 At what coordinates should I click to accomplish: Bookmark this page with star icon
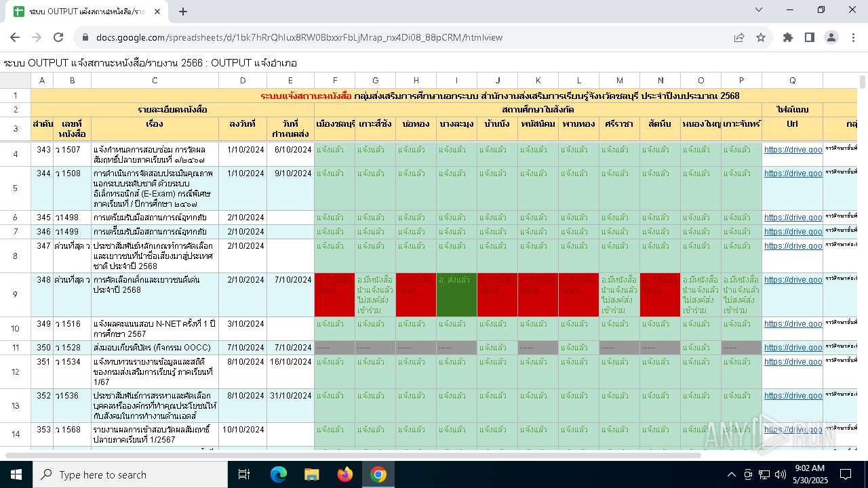tap(761, 37)
